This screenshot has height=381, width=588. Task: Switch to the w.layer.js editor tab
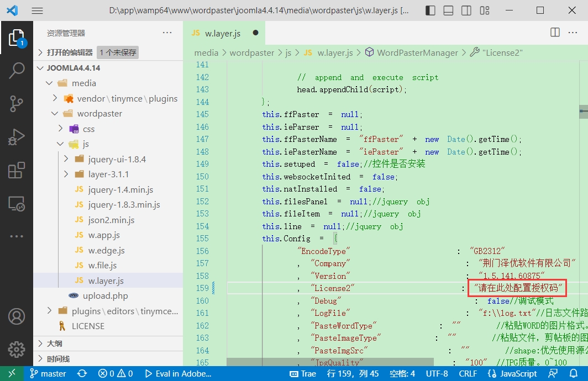(223, 33)
